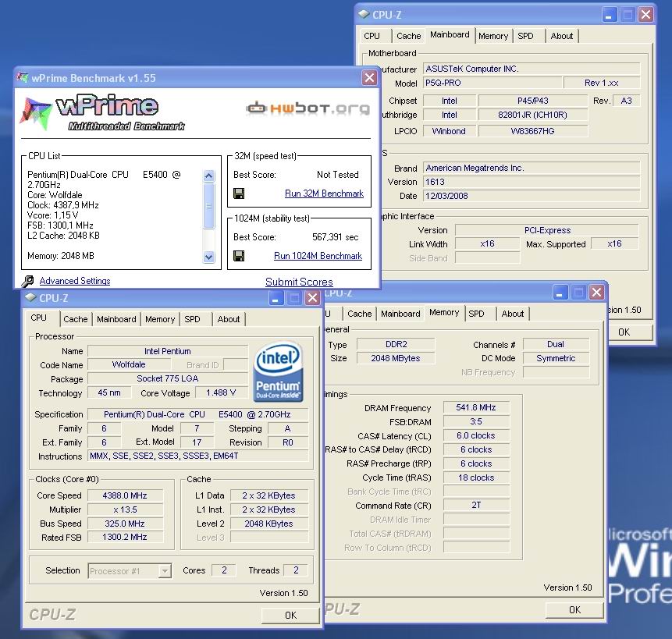
Task: Click the CAS# Latency 6.0 clocks value
Action: (x=476, y=435)
